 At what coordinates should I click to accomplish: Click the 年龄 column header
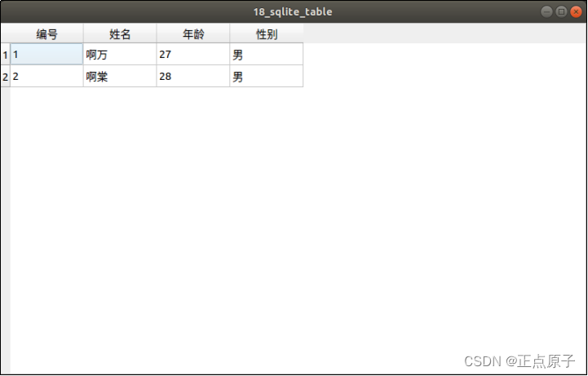193,34
